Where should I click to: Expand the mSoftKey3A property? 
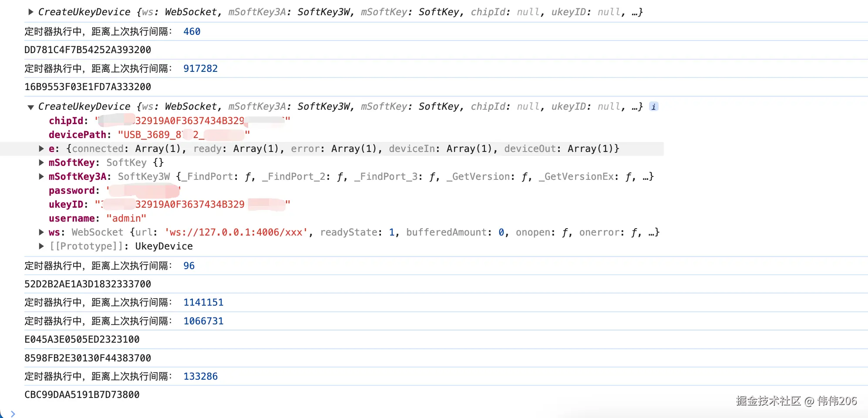[x=41, y=177]
